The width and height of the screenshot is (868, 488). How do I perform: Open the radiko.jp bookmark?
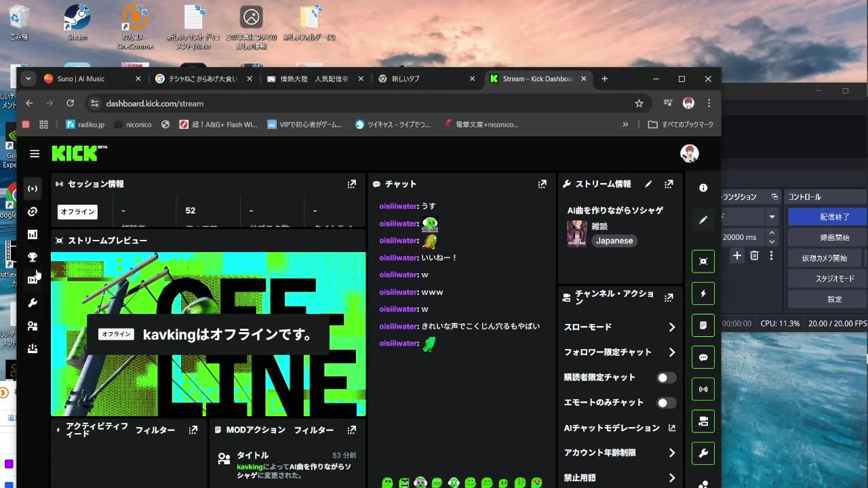pyautogui.click(x=85, y=124)
